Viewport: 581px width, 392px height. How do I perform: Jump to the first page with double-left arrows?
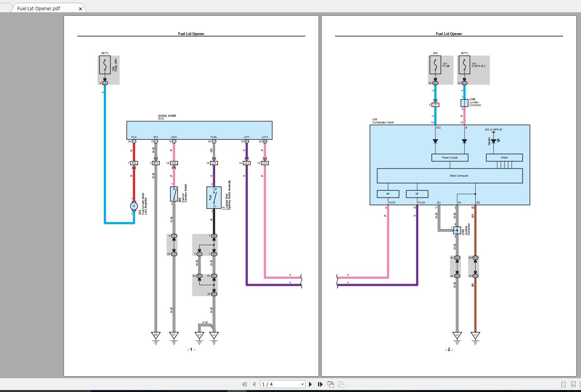point(245,384)
